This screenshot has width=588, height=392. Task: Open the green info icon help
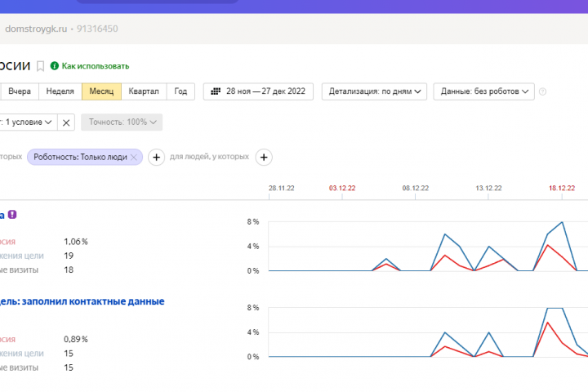click(55, 65)
